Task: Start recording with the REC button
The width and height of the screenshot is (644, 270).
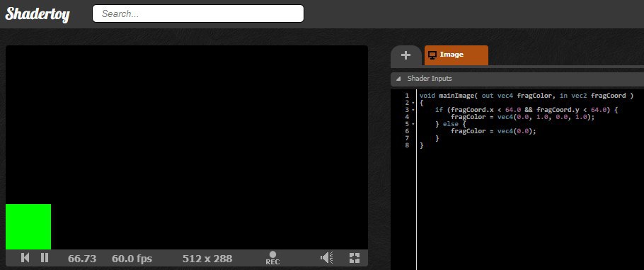Action: (272, 258)
